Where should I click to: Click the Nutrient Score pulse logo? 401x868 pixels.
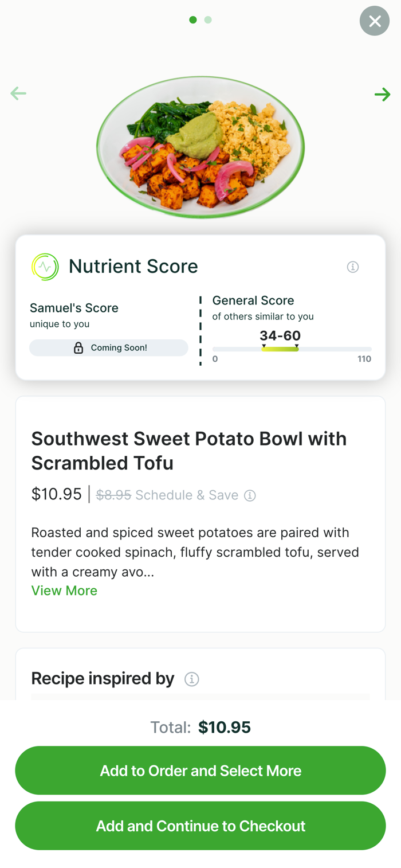coord(45,267)
